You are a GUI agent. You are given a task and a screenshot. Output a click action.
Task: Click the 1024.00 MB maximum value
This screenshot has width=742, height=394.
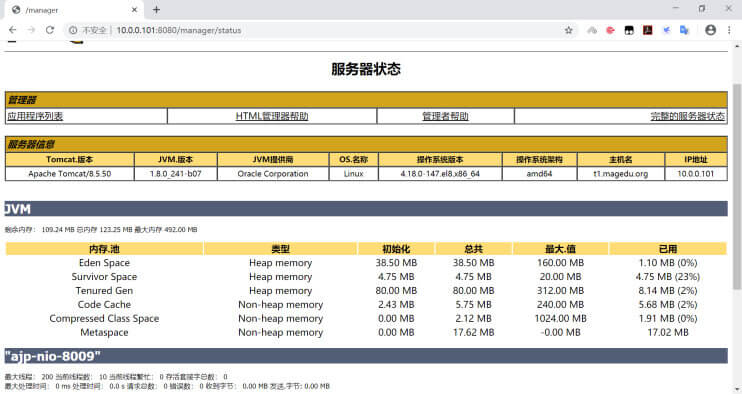click(x=560, y=318)
